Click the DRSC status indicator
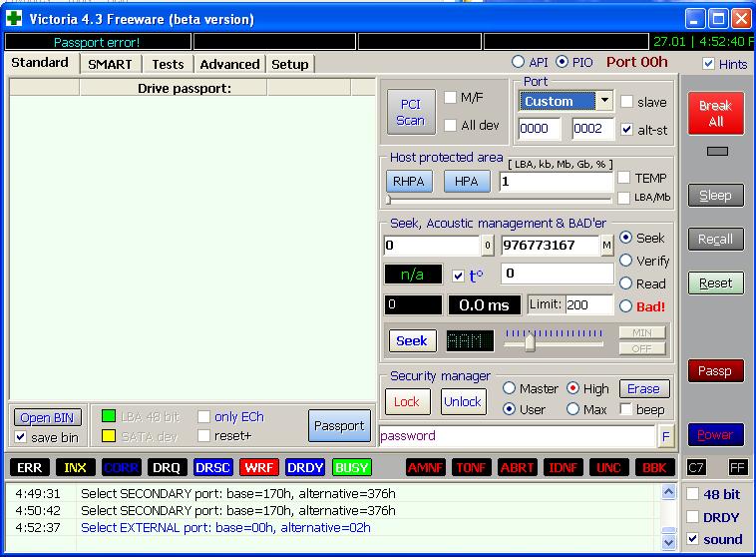This screenshot has width=756, height=557. [x=212, y=468]
